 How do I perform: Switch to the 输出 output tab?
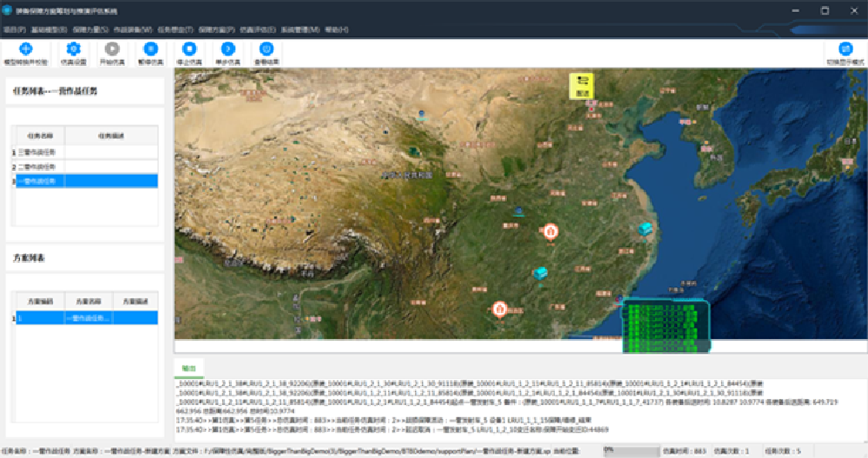188,368
